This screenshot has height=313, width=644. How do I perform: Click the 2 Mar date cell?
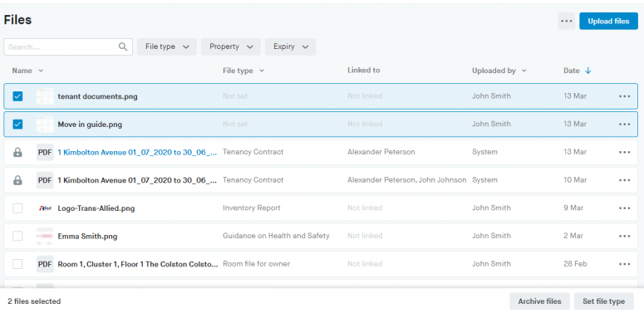(x=573, y=236)
